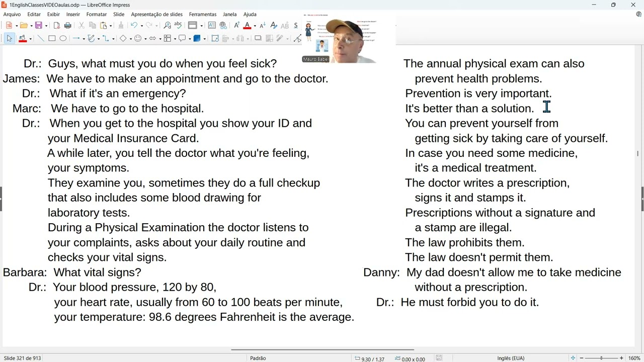644x362 pixels.
Task: Click the Print icon
Action: tap(68, 25)
